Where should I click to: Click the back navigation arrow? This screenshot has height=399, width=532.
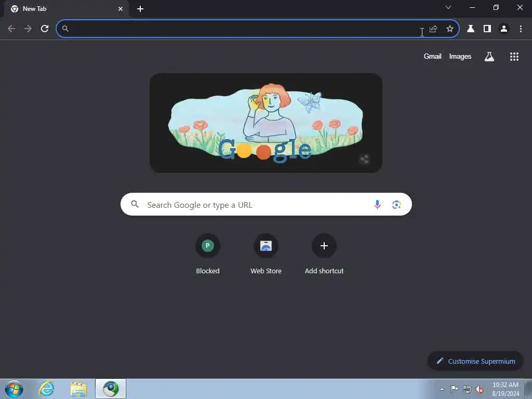pos(11,29)
